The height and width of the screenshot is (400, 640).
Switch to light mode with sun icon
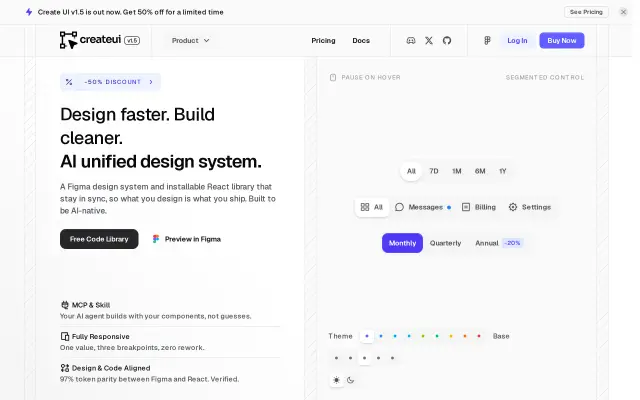pyautogui.click(x=336, y=380)
